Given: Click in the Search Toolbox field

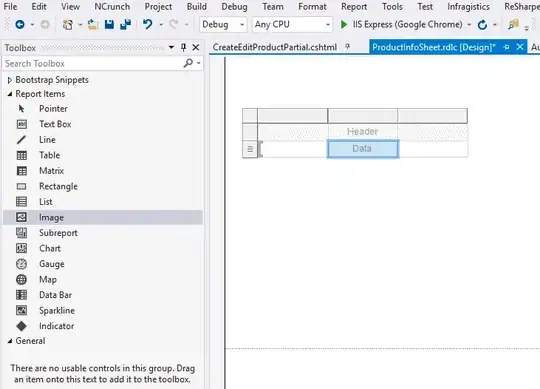Looking at the screenshot, I should tap(93, 63).
